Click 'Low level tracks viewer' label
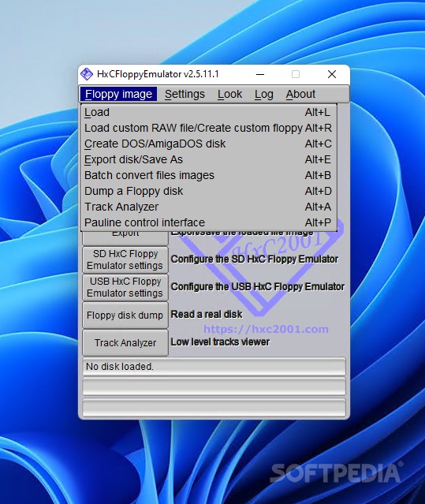The image size is (425, 504). tap(220, 342)
